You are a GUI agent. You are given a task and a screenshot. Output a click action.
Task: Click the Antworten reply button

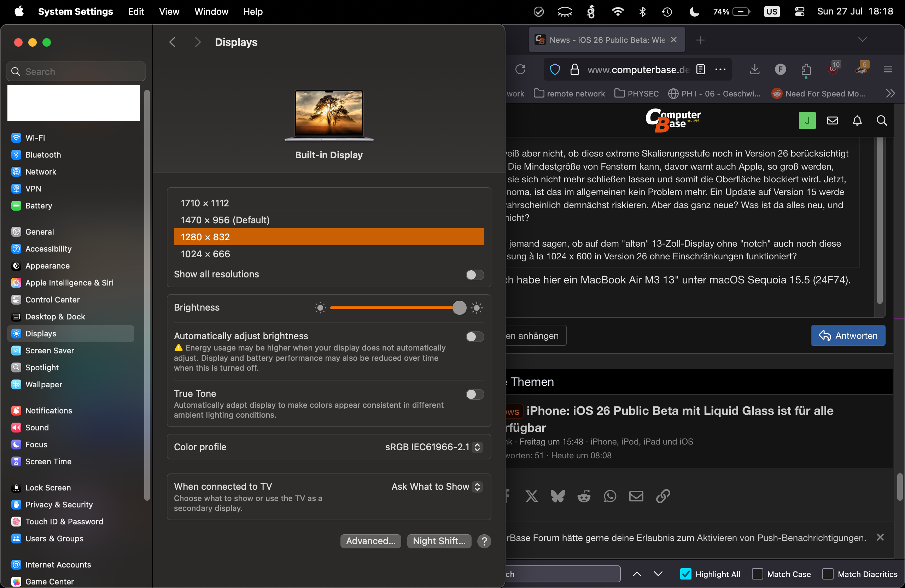[848, 336]
